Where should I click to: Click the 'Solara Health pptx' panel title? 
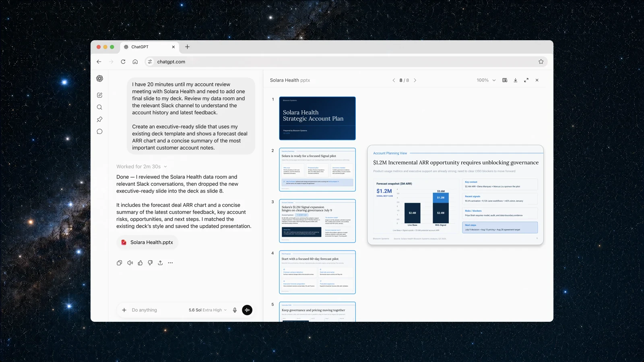[x=290, y=80]
